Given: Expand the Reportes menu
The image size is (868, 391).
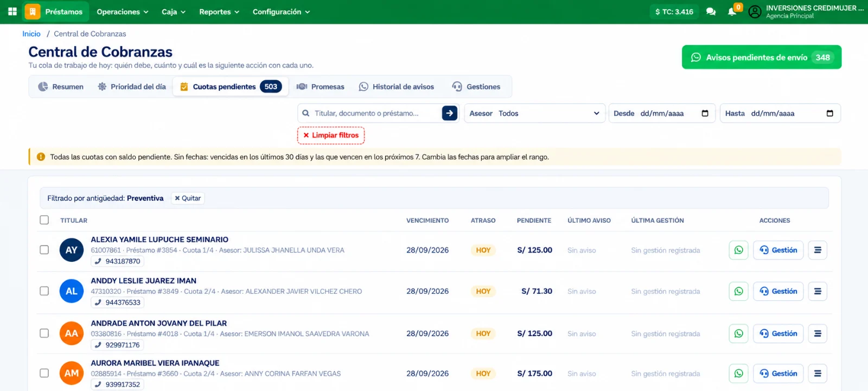Looking at the screenshot, I should pos(219,11).
